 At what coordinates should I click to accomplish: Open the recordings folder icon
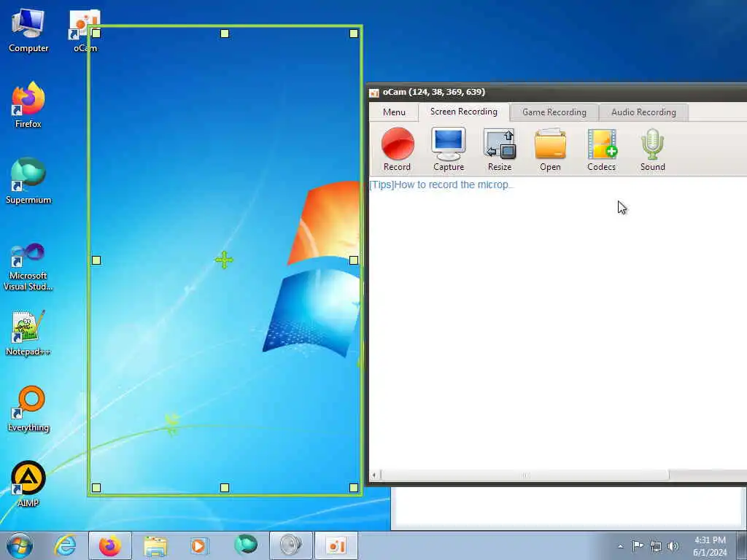(550, 149)
